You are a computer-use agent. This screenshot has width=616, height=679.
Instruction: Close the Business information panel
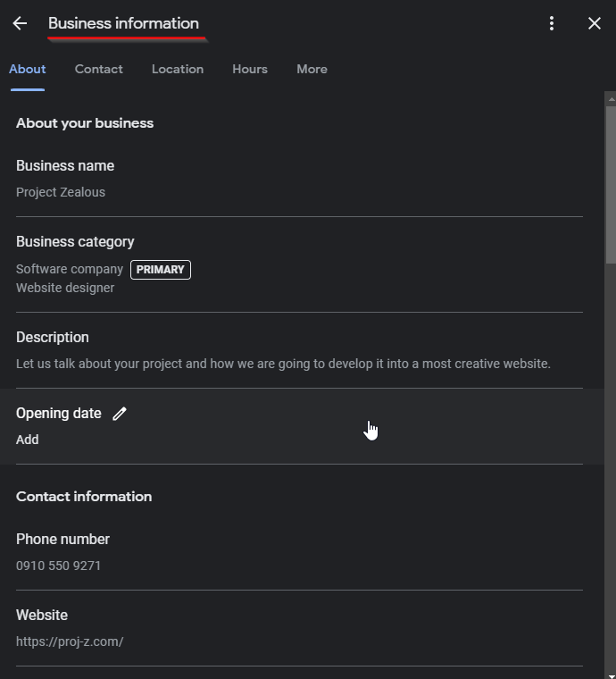click(x=595, y=24)
